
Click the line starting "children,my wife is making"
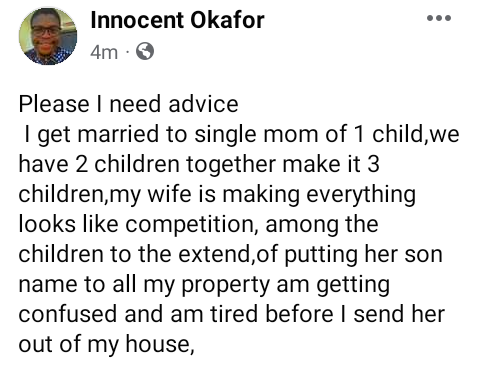pyautogui.click(x=217, y=194)
